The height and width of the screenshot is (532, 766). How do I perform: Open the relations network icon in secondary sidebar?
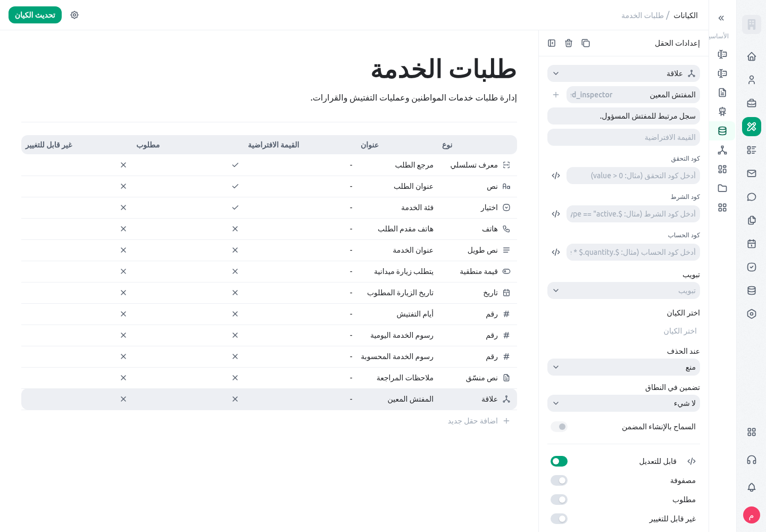(722, 150)
